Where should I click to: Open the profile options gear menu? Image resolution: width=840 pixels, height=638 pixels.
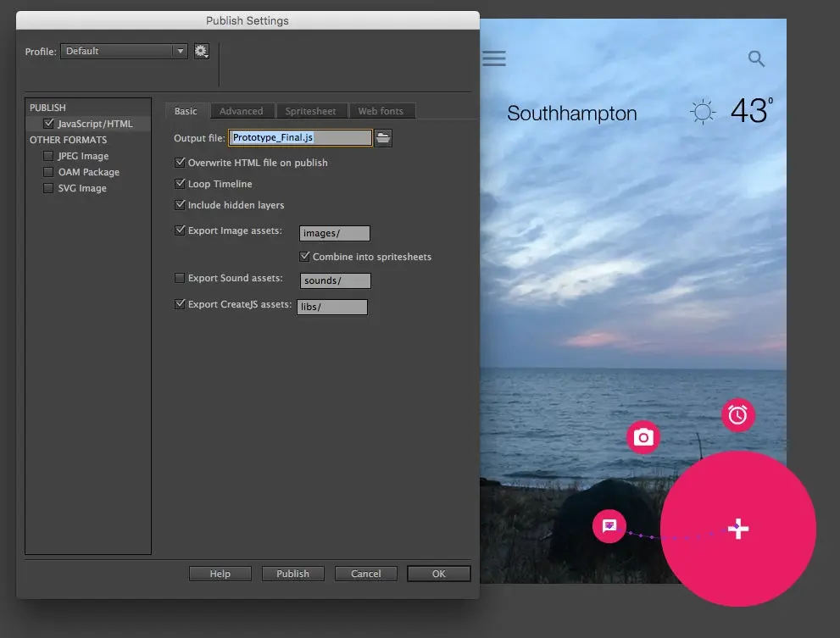(x=201, y=51)
